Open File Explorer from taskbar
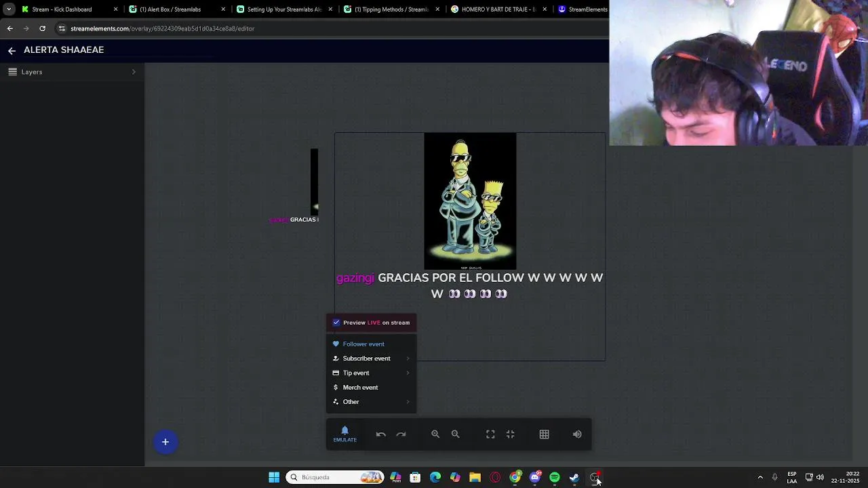 tap(475, 477)
